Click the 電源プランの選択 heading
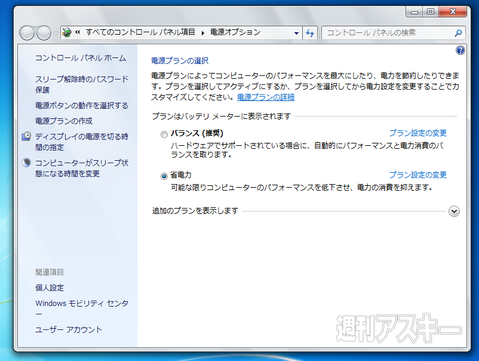Screen dimensions: 479x361 coord(180,61)
